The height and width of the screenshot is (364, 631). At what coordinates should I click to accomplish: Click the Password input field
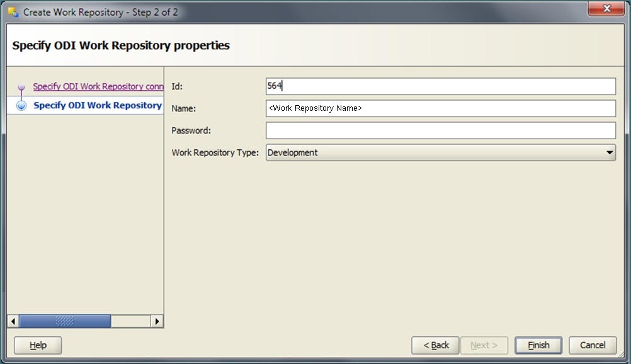[x=441, y=130]
